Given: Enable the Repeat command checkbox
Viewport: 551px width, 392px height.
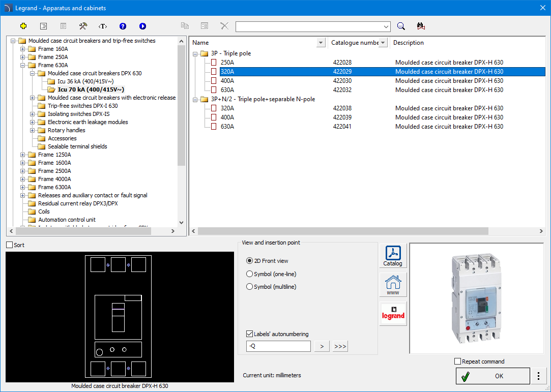Looking at the screenshot, I should [x=457, y=361].
